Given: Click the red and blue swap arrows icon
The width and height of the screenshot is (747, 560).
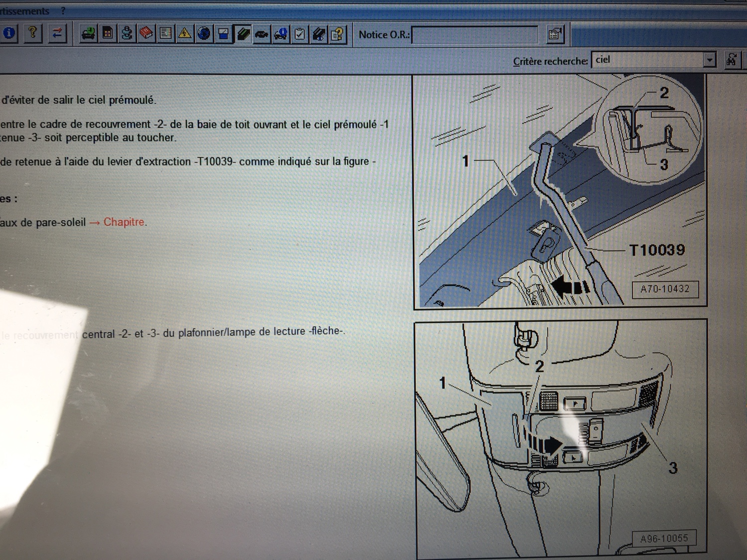Looking at the screenshot, I should [x=57, y=33].
